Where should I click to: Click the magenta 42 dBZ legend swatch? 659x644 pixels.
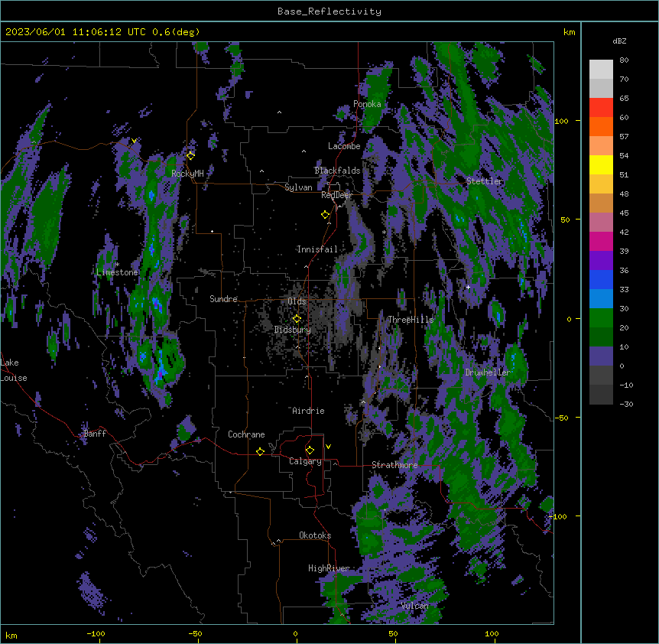click(x=601, y=241)
